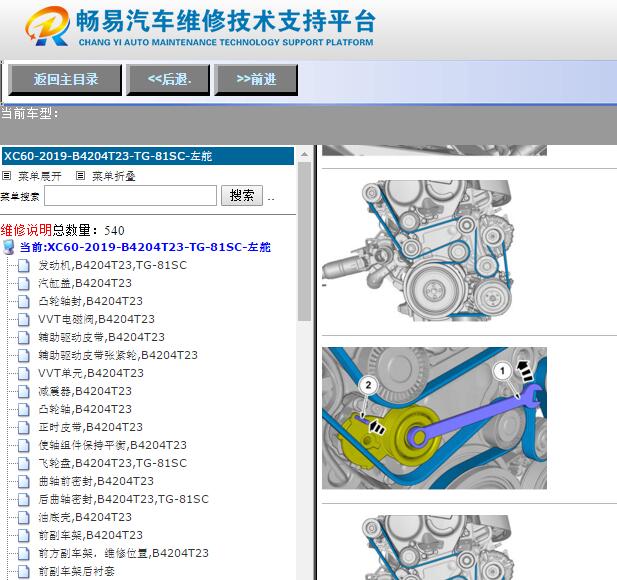Screen dimensions: 617x580
Task: Open 辅助驱动皮带张紧轮,B4204T23 entry
Action: (118, 355)
